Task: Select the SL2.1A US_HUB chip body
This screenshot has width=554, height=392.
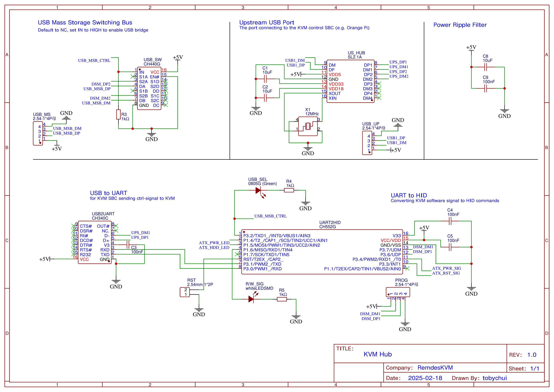Action: click(x=350, y=81)
